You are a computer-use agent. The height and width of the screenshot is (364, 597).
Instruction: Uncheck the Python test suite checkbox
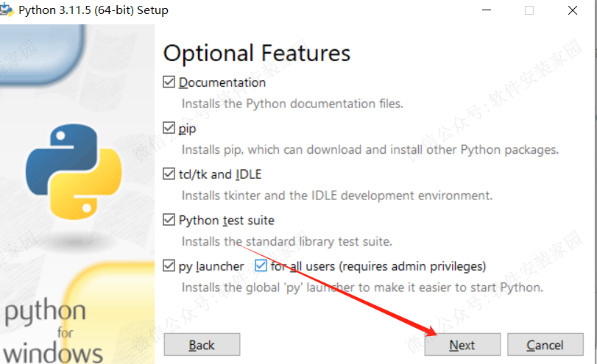pos(169,220)
